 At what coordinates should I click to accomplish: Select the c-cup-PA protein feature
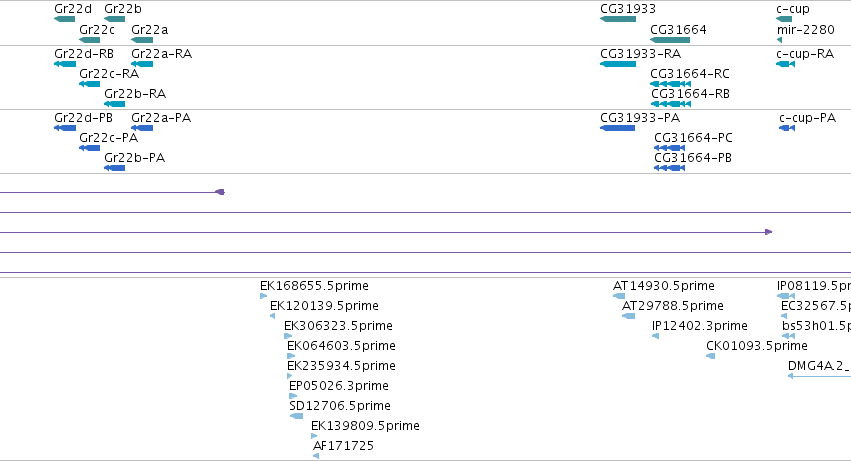[x=787, y=128]
